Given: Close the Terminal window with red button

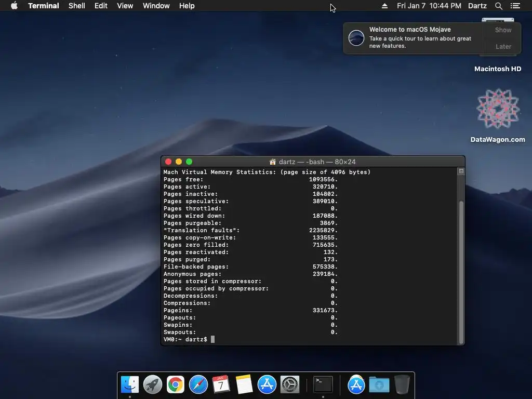Looking at the screenshot, I should coord(168,162).
